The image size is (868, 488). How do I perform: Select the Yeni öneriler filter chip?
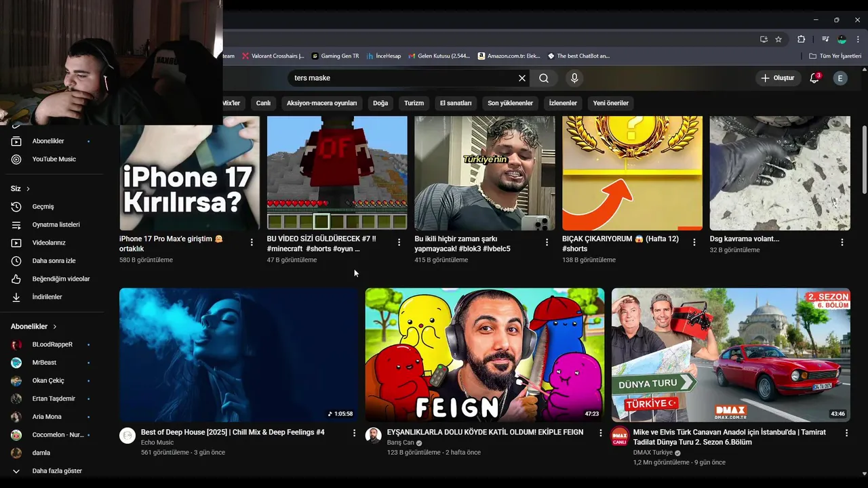[610, 103]
